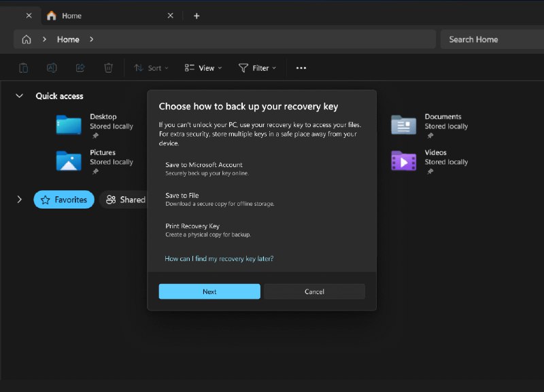
Task: Open the three-dot more options menu
Action: tap(301, 68)
